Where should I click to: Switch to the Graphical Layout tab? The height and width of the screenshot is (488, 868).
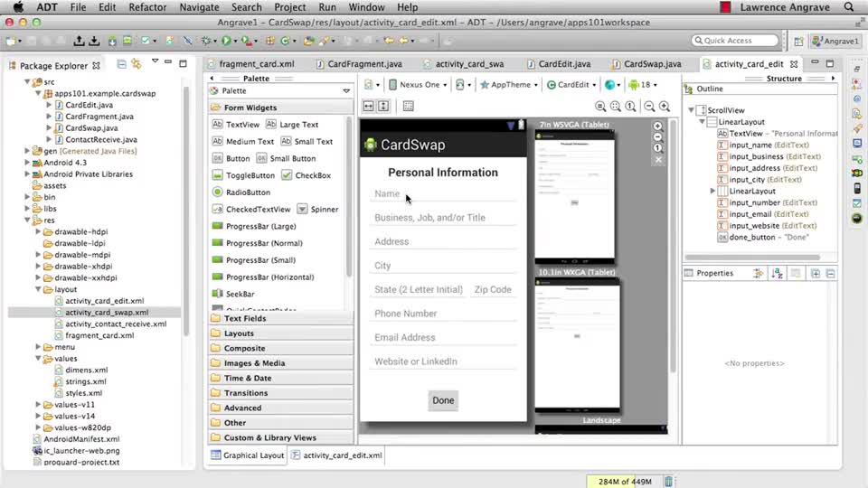coord(248,455)
